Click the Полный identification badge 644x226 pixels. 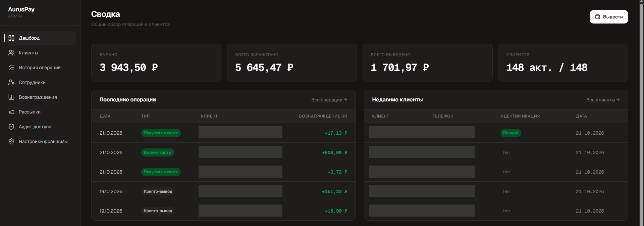tap(511, 133)
